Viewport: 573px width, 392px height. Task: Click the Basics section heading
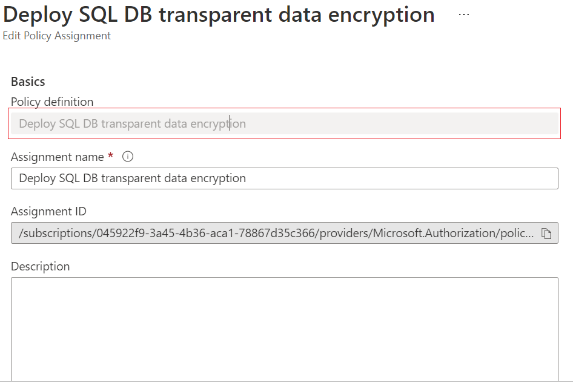(28, 82)
